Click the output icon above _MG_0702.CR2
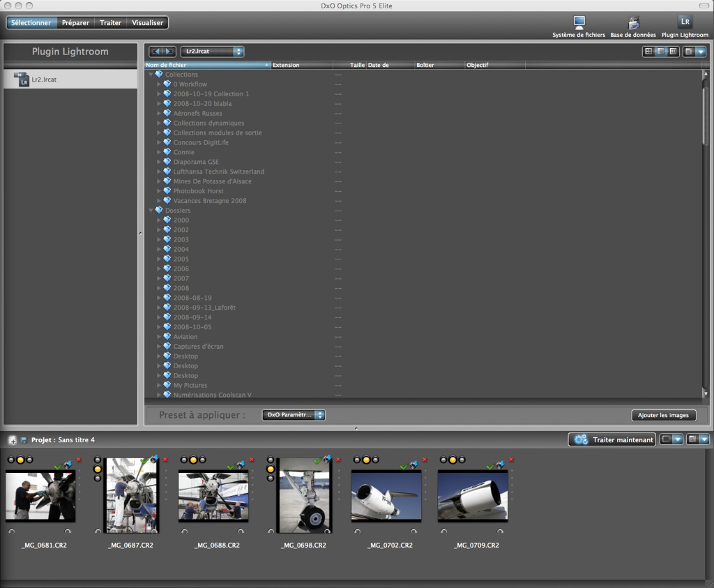Viewport: 714px width, 588px height. (x=414, y=465)
